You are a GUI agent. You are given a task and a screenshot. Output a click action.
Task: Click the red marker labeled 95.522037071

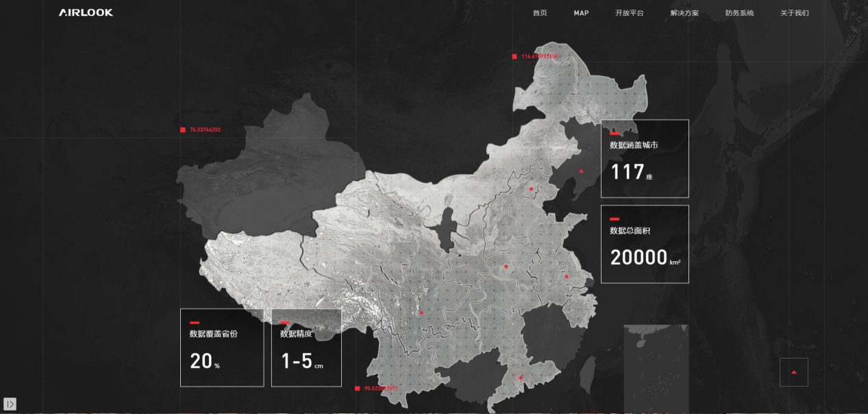coord(357,388)
